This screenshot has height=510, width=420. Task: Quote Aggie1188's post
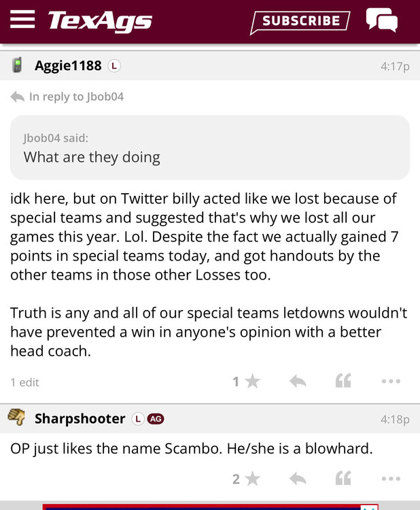[343, 381]
